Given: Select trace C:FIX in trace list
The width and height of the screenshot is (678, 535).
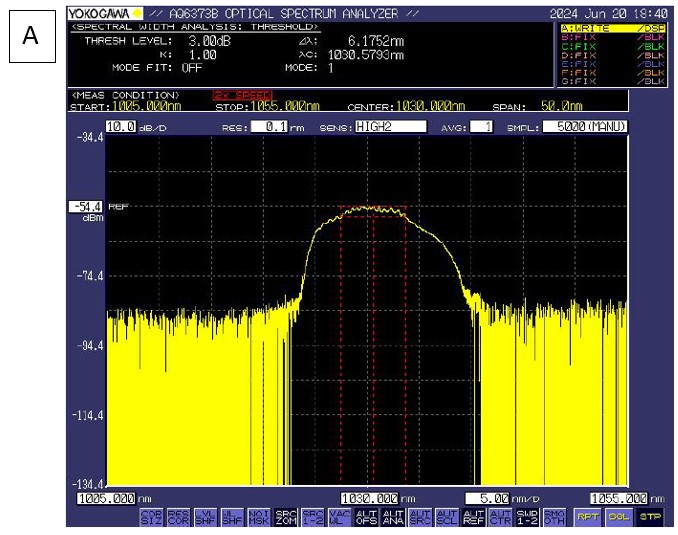Looking at the screenshot, I should (x=613, y=47).
